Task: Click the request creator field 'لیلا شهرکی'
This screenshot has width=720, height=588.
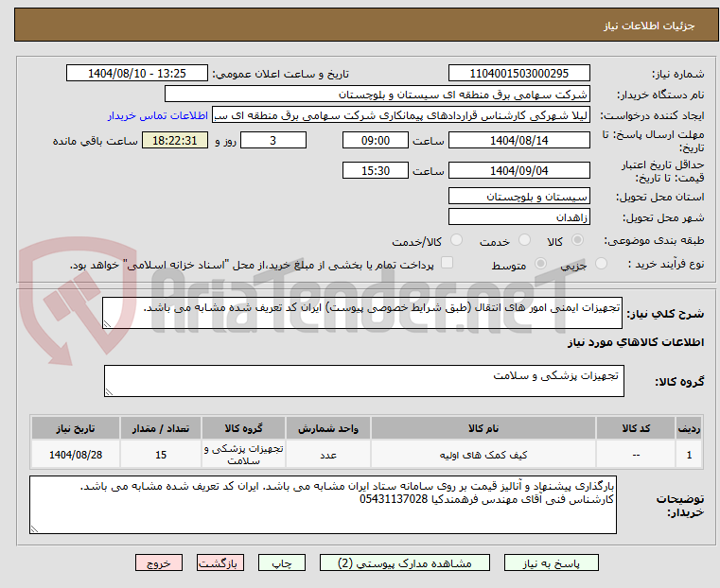Action: pos(401,115)
